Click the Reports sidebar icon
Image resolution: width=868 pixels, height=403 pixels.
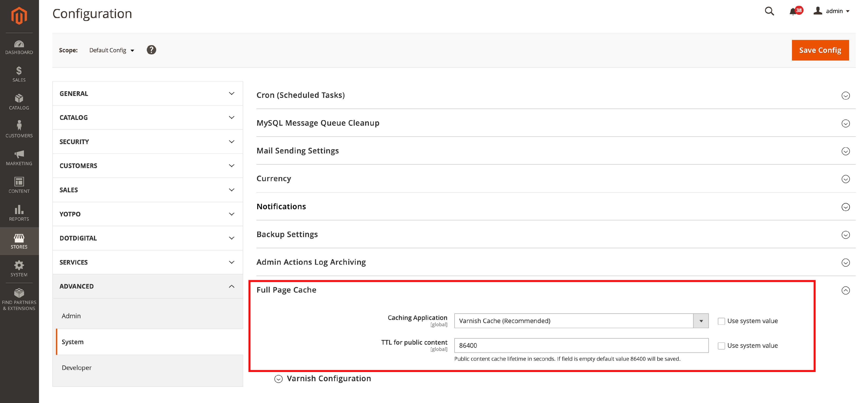pyautogui.click(x=19, y=211)
